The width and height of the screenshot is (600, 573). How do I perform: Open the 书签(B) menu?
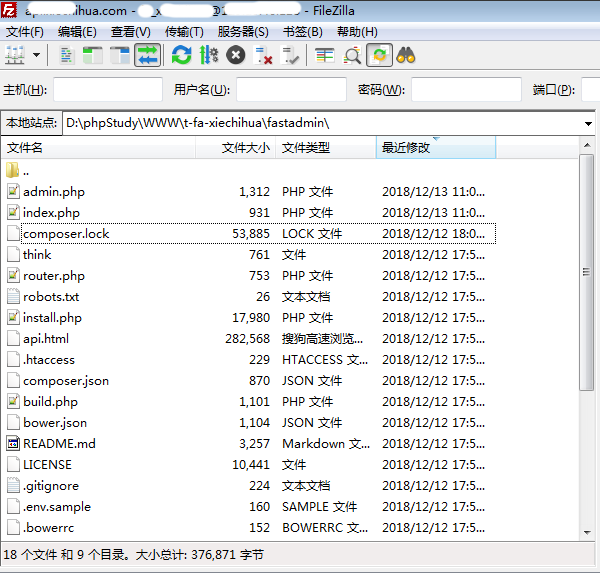(x=303, y=32)
